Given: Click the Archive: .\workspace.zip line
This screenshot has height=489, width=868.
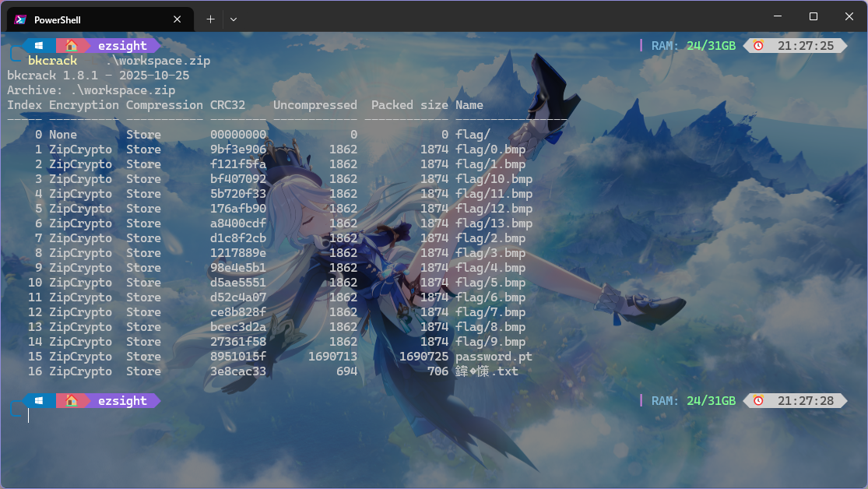Looking at the screenshot, I should [x=91, y=90].
